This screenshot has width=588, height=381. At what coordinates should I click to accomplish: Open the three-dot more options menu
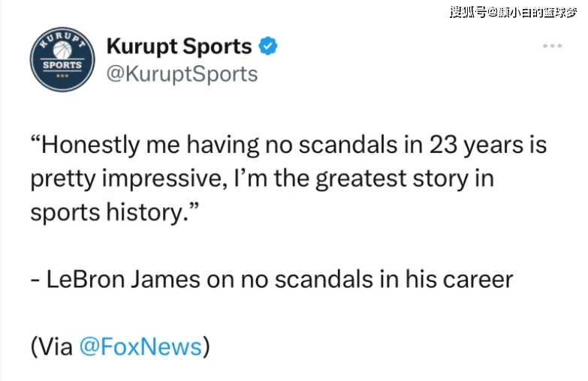553,46
